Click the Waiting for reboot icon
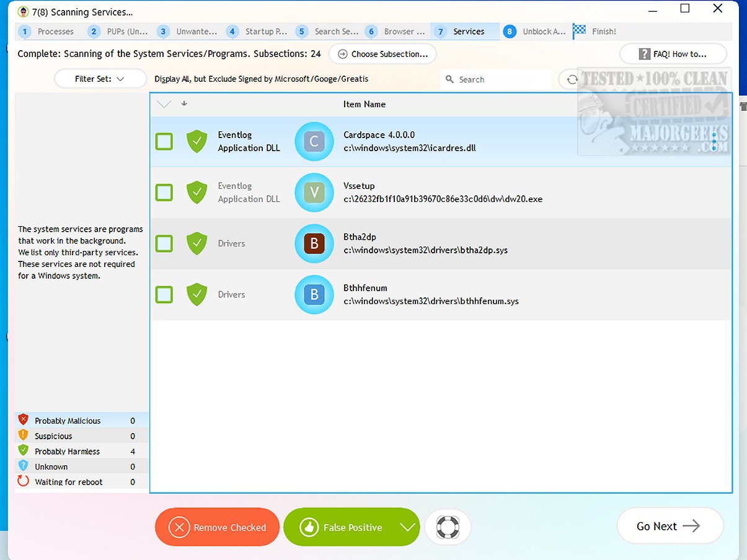 [24, 481]
